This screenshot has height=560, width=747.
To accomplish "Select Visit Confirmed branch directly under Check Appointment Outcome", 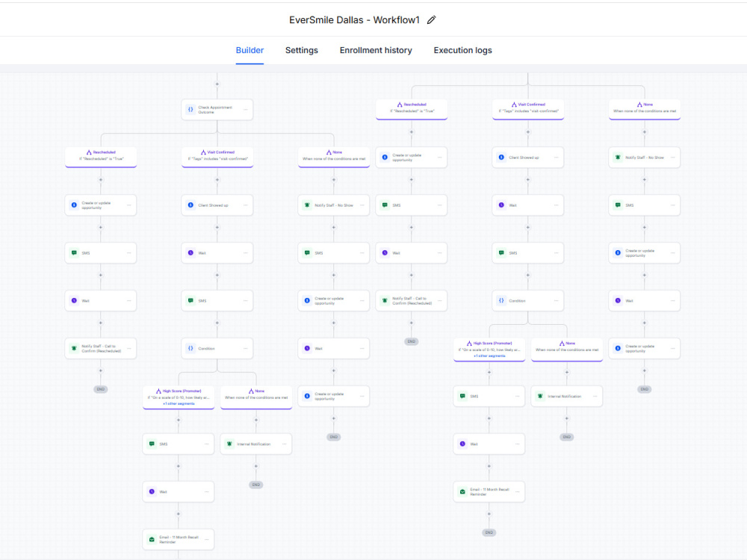I will (x=217, y=157).
